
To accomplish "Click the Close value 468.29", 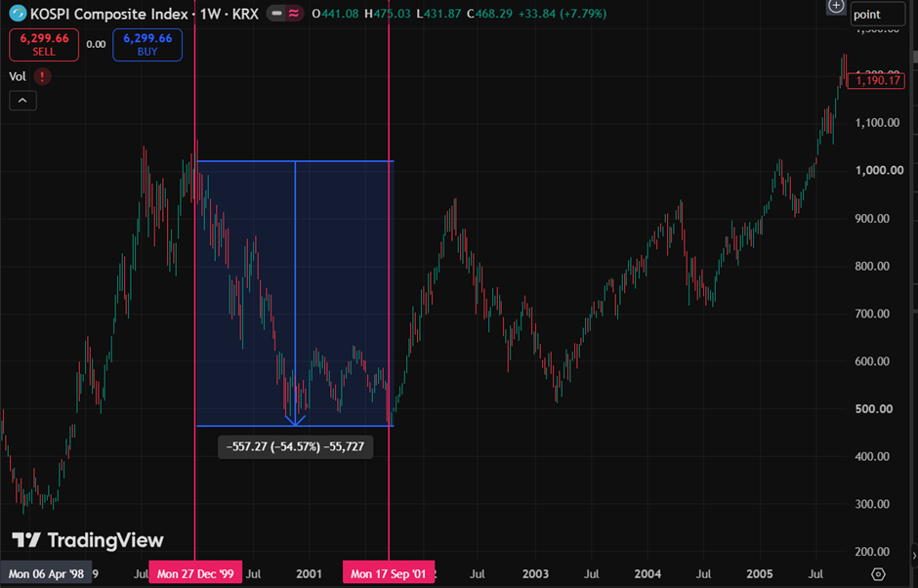I will tap(493, 14).
